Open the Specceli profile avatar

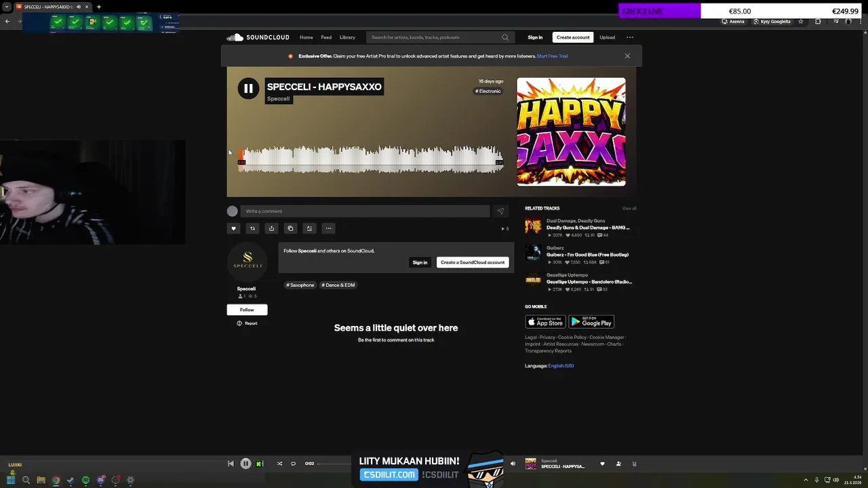[247, 262]
